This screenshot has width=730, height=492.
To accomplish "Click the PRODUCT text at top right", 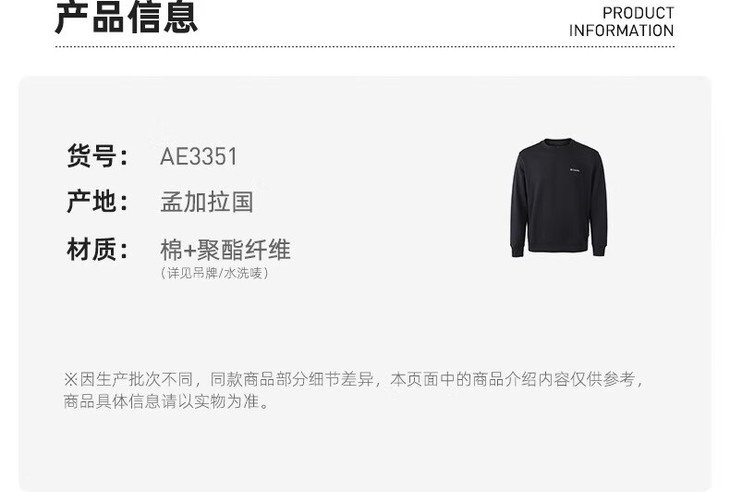I will tap(638, 13).
